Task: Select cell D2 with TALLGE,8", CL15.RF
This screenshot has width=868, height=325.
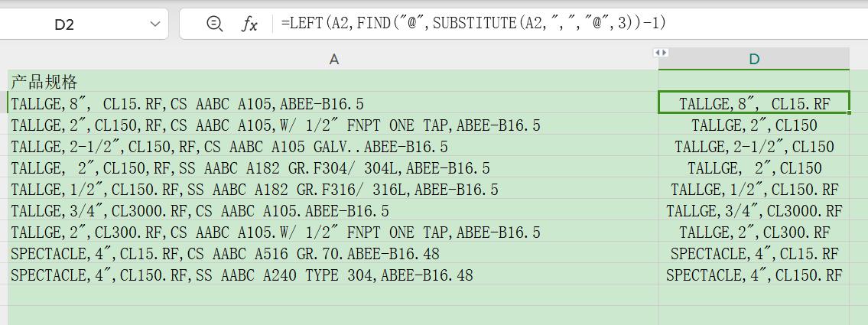Action: [754, 102]
